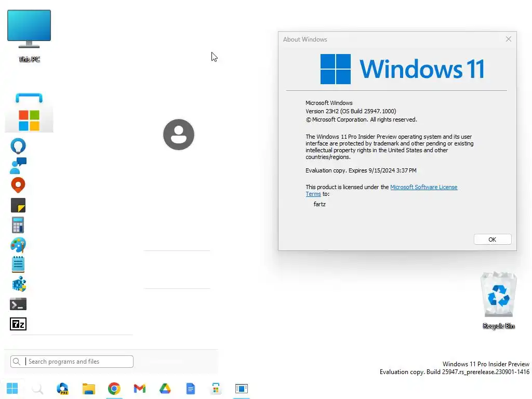Open taskbar Search magnifier
This screenshot has width=532, height=399.
(37, 389)
